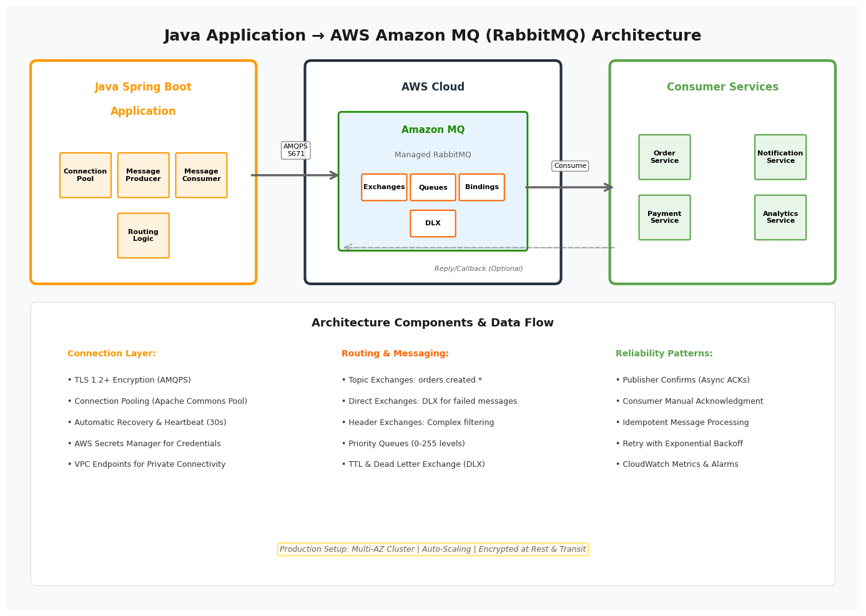The height and width of the screenshot is (616, 866).
Task: Click the Exchanges box in Amazon MQ
Action: click(384, 187)
